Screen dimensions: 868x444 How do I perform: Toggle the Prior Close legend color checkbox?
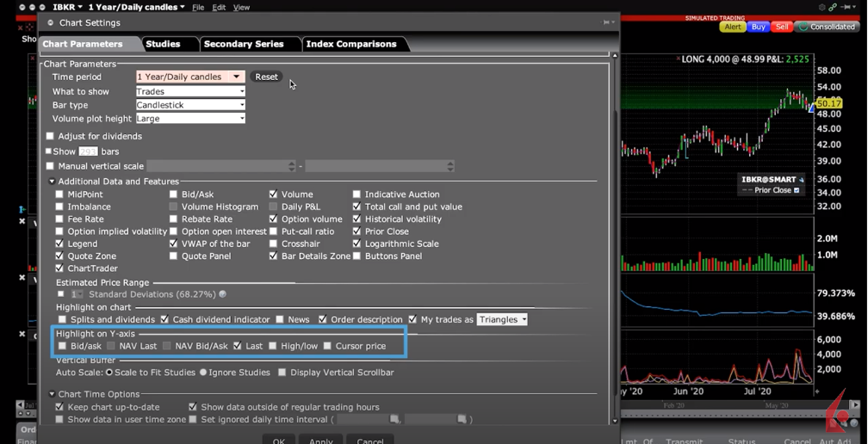click(x=797, y=190)
